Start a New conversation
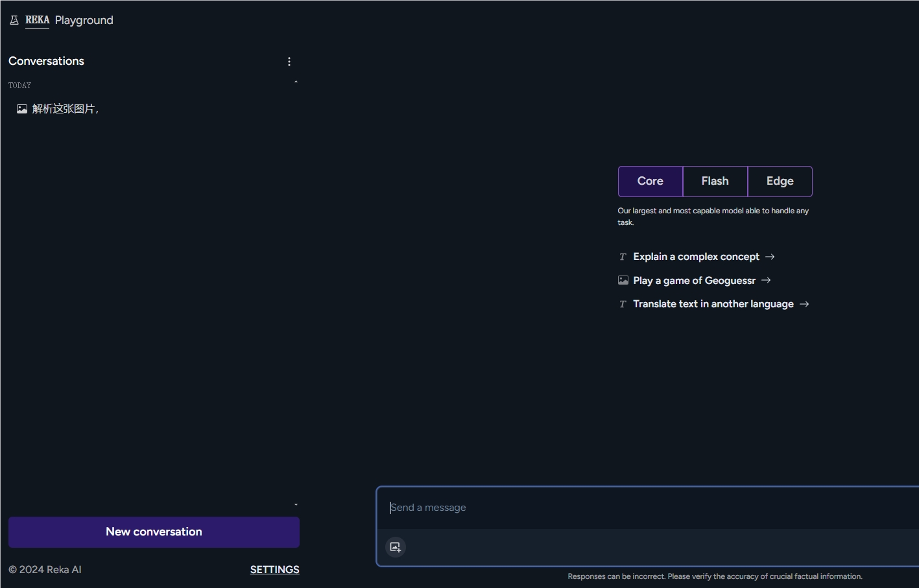This screenshot has width=919, height=588. coord(154,532)
